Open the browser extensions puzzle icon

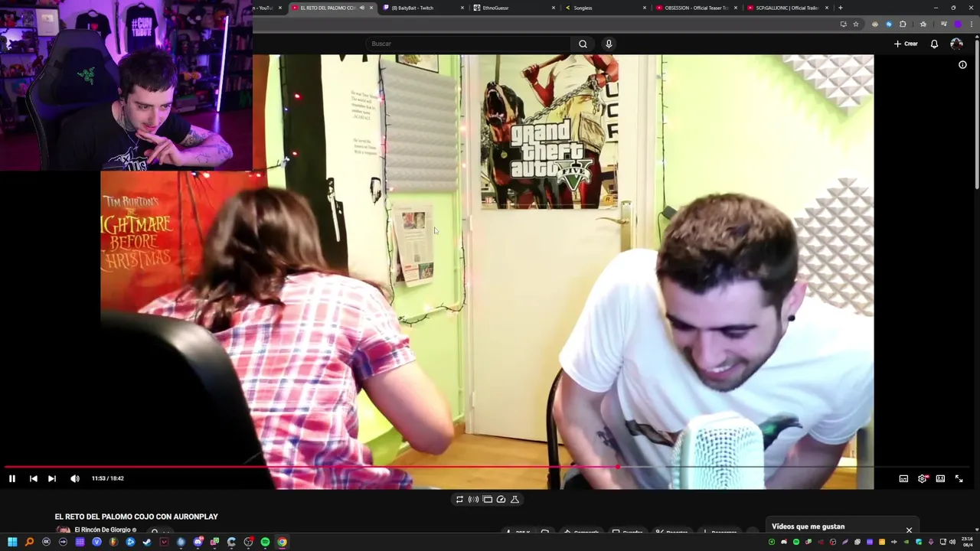[x=903, y=24]
